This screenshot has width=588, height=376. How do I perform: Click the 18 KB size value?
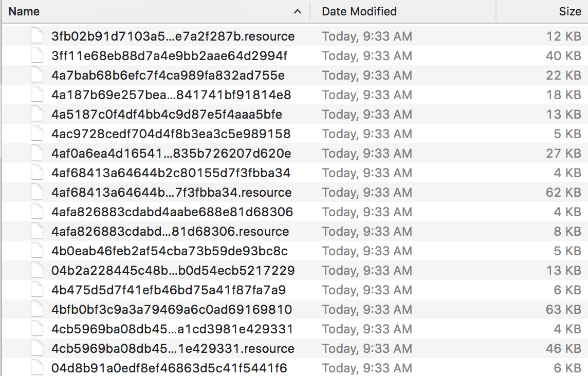[x=563, y=95]
